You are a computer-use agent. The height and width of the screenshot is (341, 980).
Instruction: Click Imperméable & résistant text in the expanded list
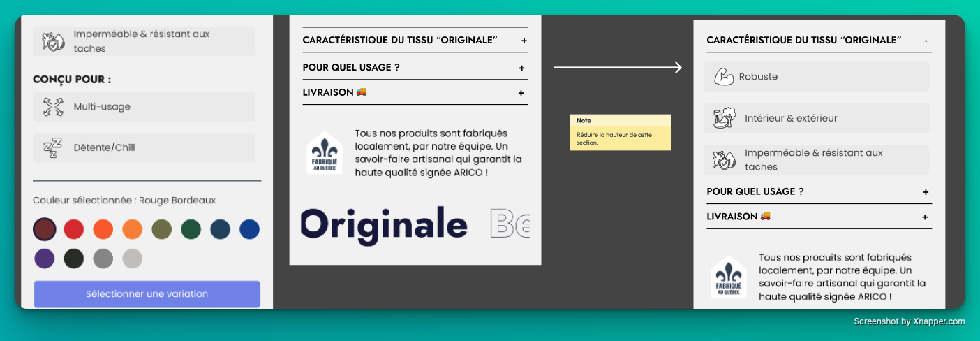pos(814,159)
